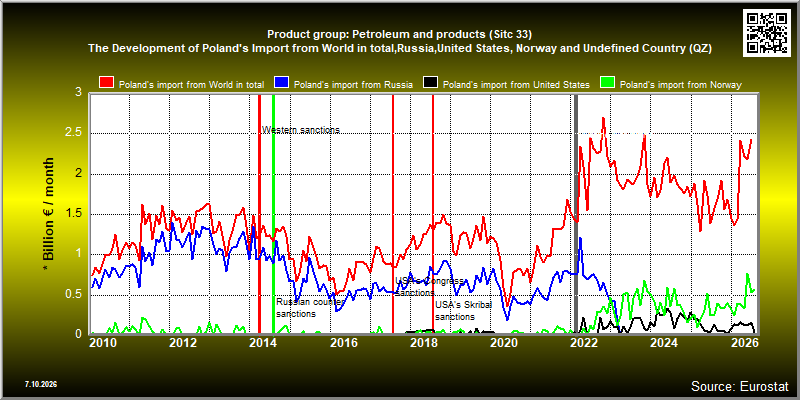This screenshot has width=800, height=400.
Task: Click the subtitle about Poland's Import from World
Action: click(x=399, y=48)
